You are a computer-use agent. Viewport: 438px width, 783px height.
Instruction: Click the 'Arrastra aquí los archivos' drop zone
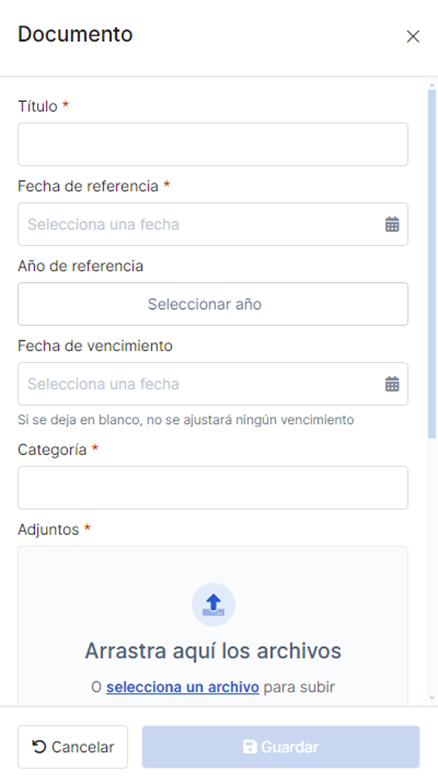pos(213,626)
